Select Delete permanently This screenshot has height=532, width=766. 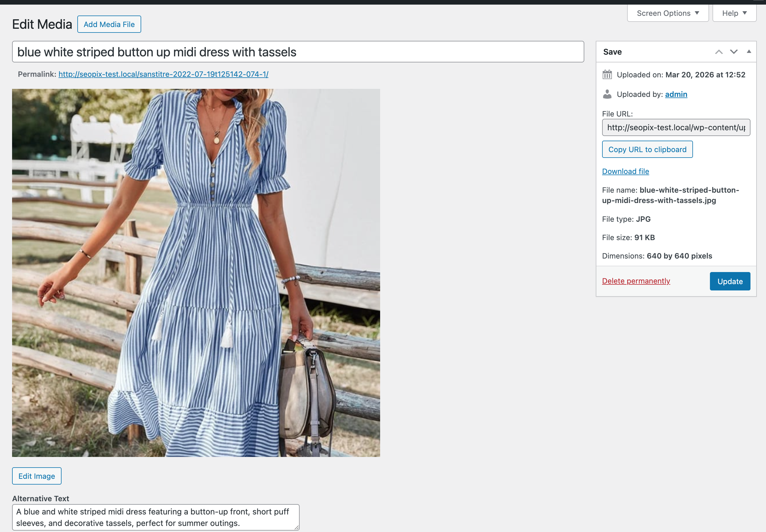[636, 281]
